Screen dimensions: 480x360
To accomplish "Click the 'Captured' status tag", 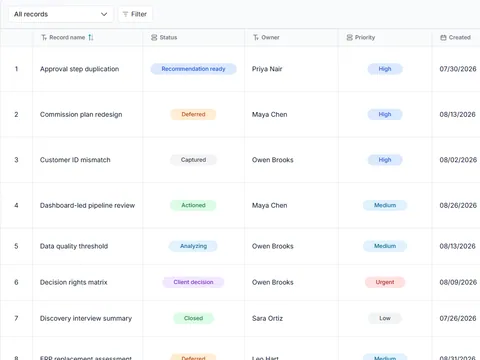I will pos(193,160).
